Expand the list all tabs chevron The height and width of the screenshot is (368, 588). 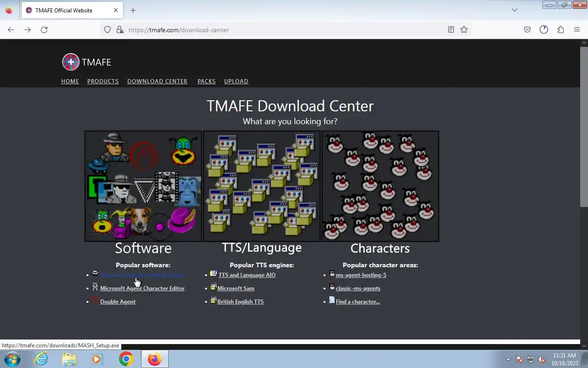pyautogui.click(x=514, y=10)
